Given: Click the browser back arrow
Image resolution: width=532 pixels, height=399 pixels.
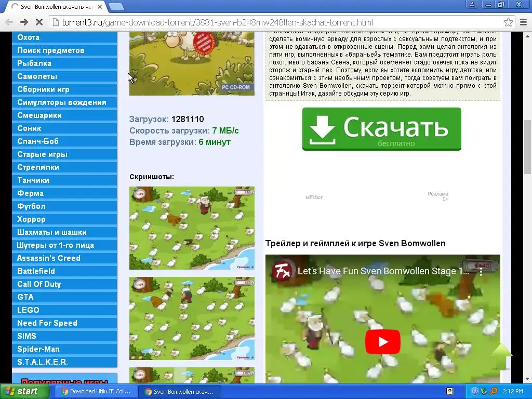Looking at the screenshot, I should 9,22.
